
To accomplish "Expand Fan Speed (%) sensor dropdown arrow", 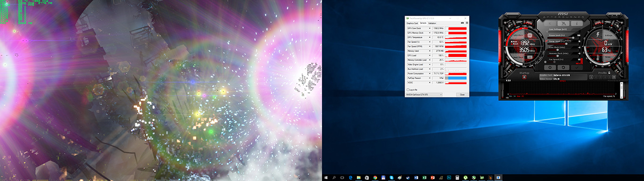I will click(x=430, y=42).
